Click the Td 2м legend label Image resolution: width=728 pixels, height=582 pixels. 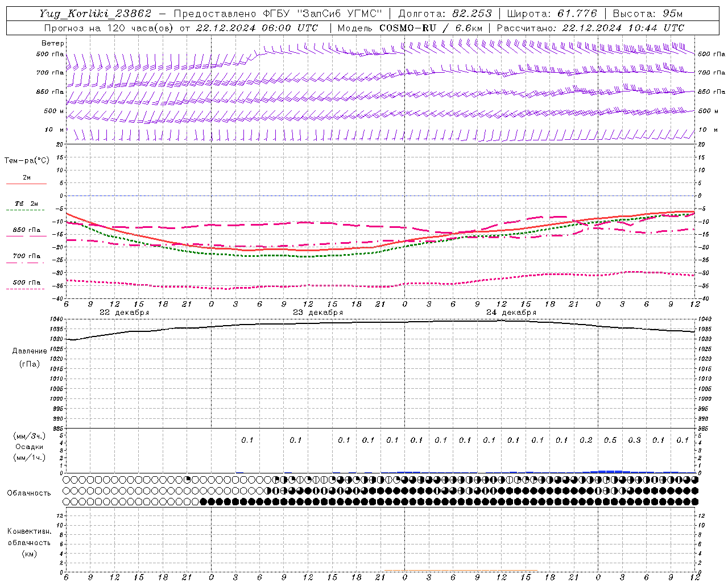pyautogui.click(x=27, y=203)
